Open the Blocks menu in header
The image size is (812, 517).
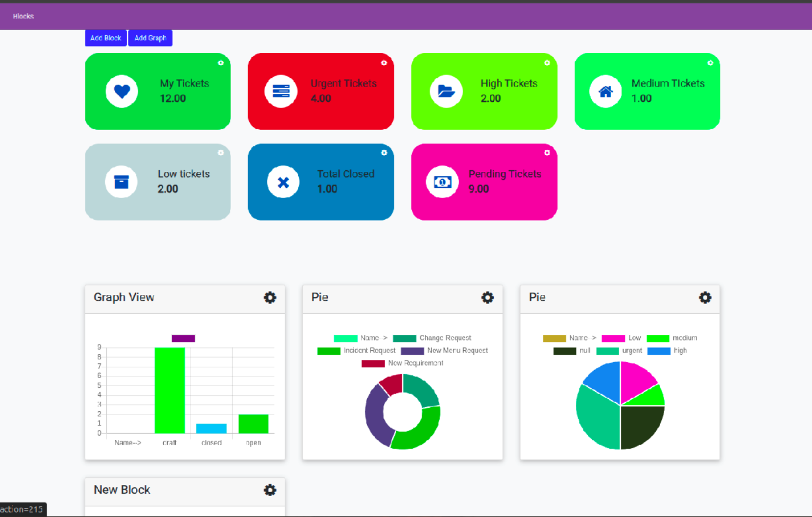(x=23, y=17)
